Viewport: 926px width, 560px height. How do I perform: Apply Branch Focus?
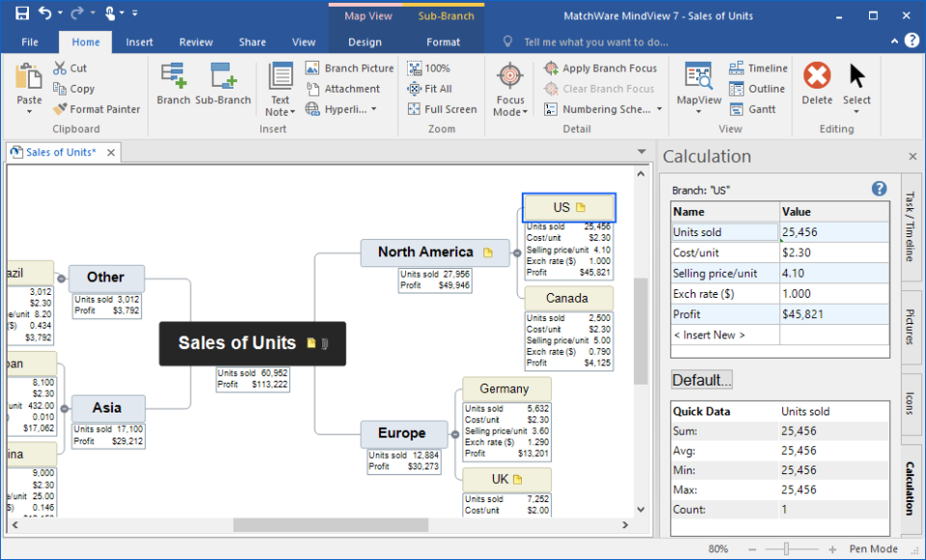[x=600, y=67]
